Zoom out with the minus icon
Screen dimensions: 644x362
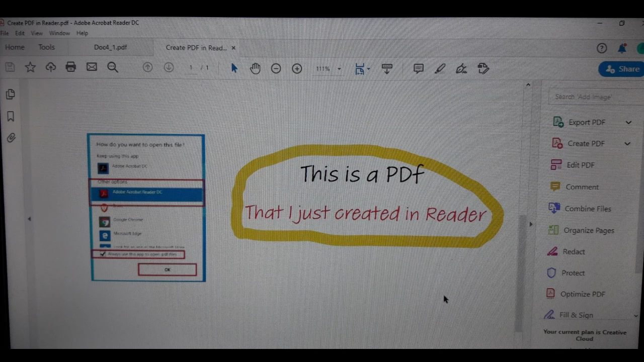(x=276, y=68)
